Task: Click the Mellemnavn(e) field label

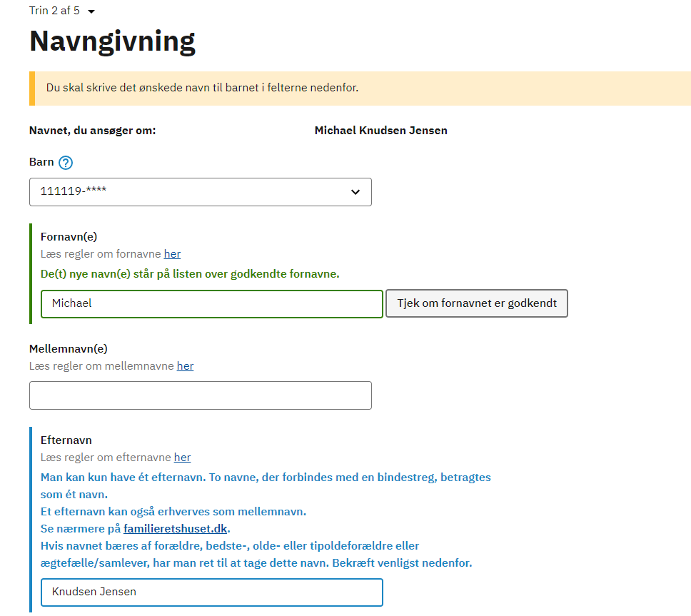Action: click(x=69, y=349)
